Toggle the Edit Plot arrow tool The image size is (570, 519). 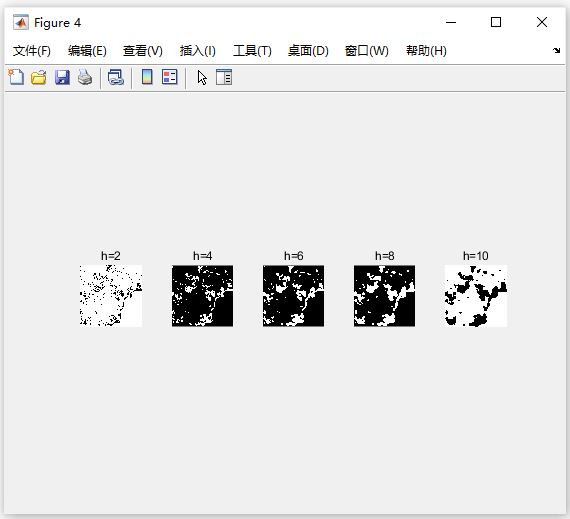(x=202, y=77)
